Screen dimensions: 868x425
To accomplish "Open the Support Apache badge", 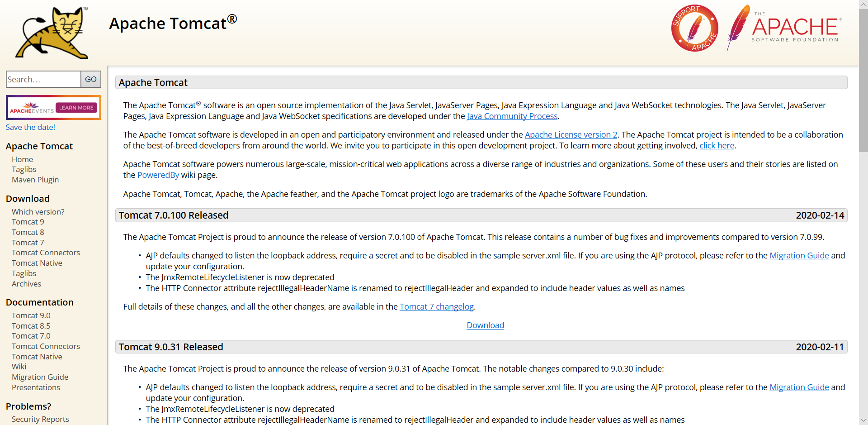I will pos(695,28).
